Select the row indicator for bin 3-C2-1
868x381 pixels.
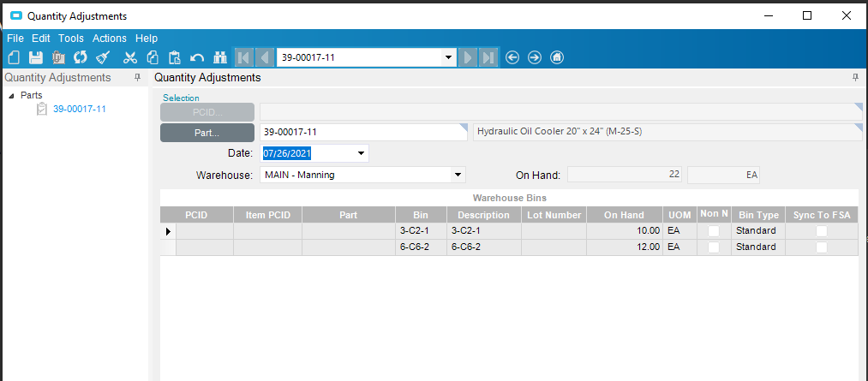[168, 231]
